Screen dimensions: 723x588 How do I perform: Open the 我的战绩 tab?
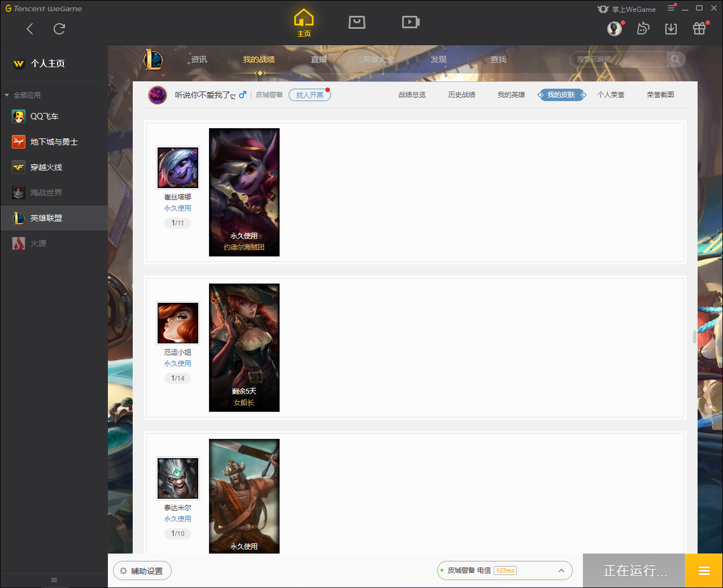click(x=259, y=59)
